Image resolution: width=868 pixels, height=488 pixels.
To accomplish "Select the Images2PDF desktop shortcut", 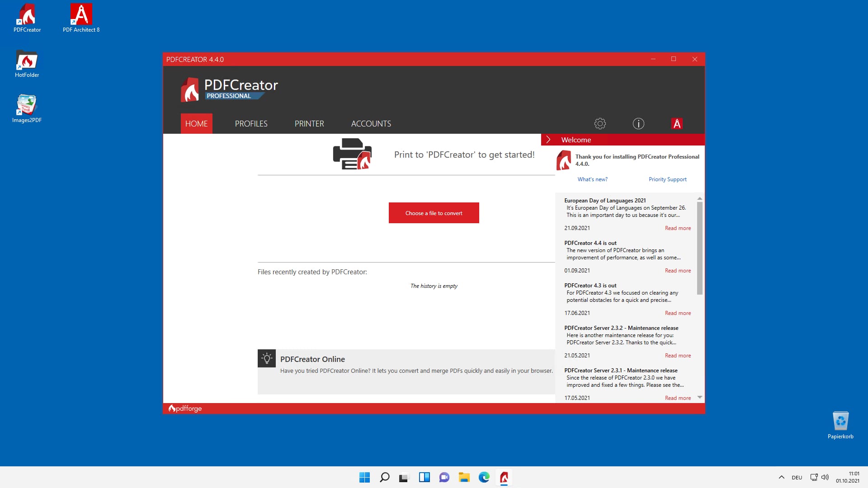I will tap(27, 109).
